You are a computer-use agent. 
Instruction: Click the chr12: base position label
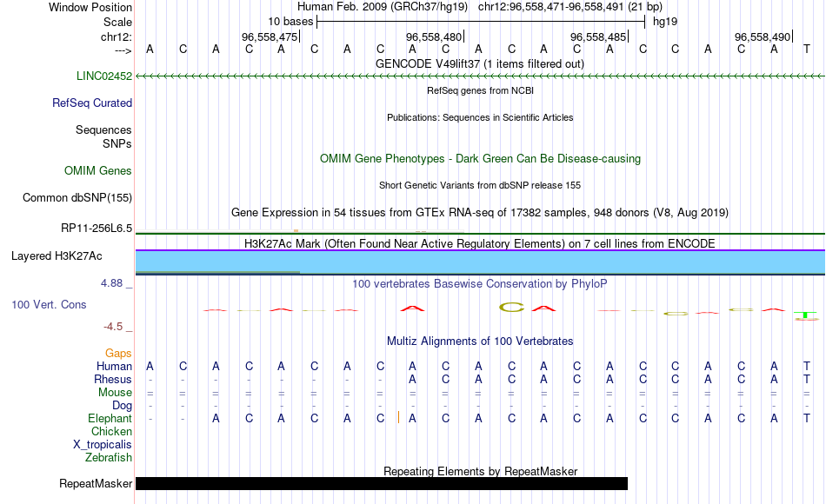coord(117,36)
